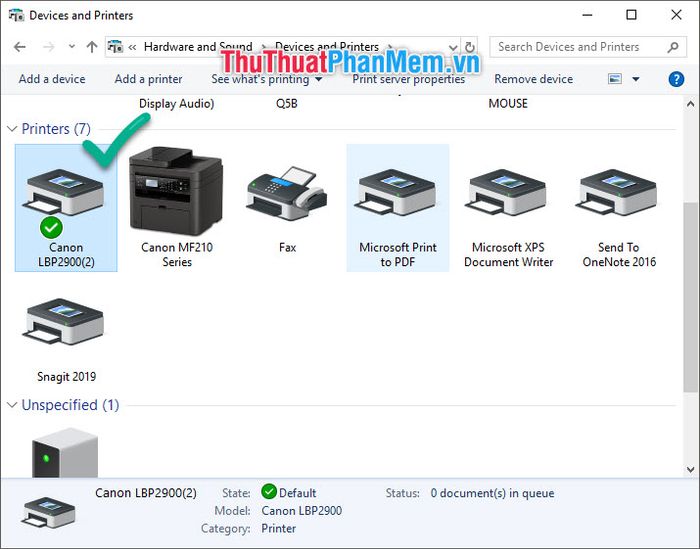The height and width of the screenshot is (549, 700).
Task: Open the help question mark icon
Action: click(x=676, y=79)
